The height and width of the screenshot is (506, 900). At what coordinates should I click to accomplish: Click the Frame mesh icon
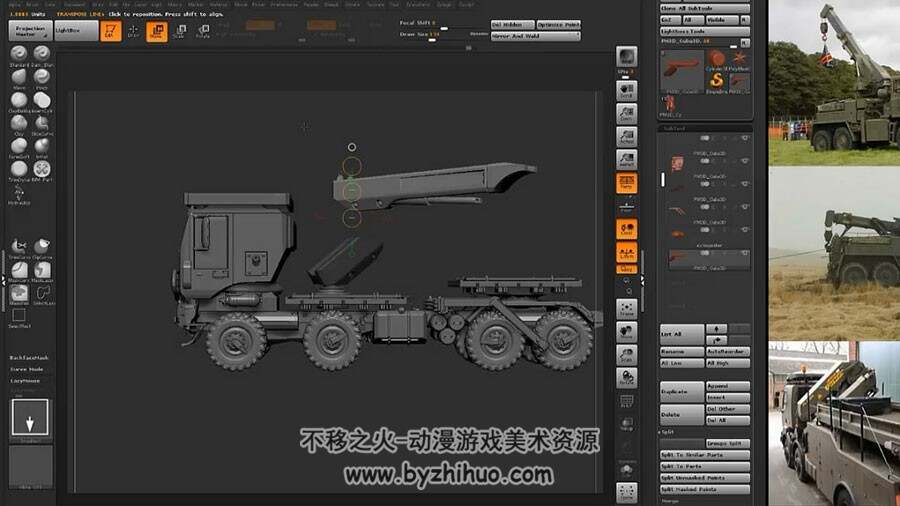[626, 309]
